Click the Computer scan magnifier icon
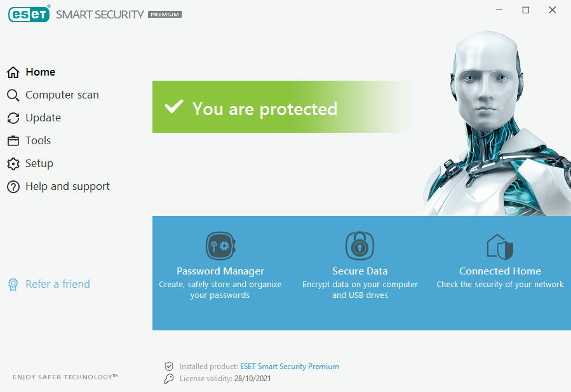571x392 pixels. click(13, 95)
